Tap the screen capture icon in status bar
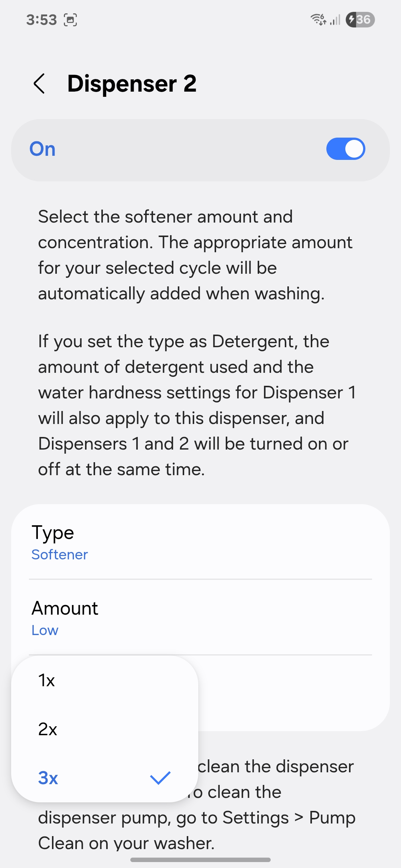 pos(70,20)
